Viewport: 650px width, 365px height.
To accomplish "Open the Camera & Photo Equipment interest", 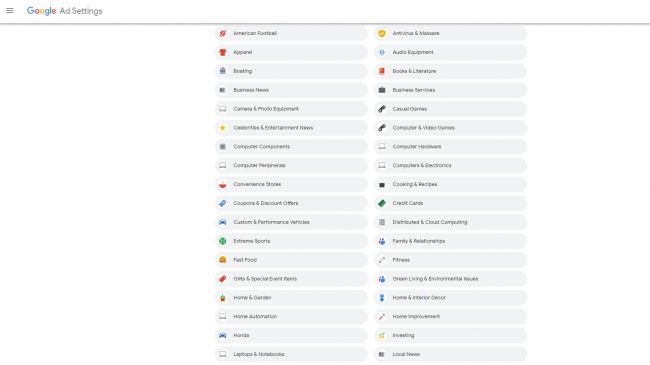I will pos(291,109).
